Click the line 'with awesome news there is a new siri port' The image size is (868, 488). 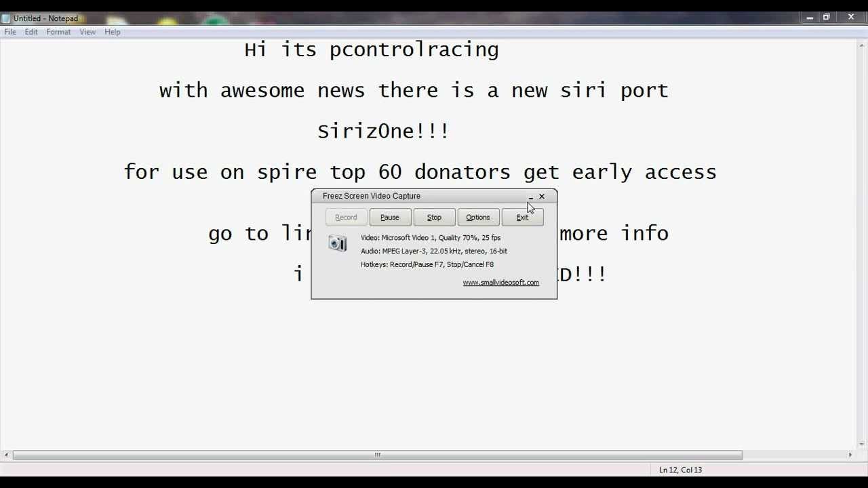click(x=414, y=90)
